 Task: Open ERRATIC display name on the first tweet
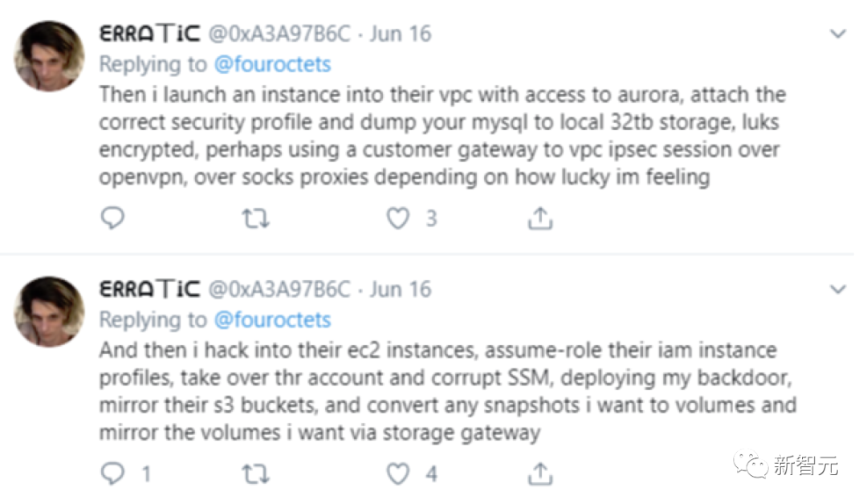[x=149, y=35]
